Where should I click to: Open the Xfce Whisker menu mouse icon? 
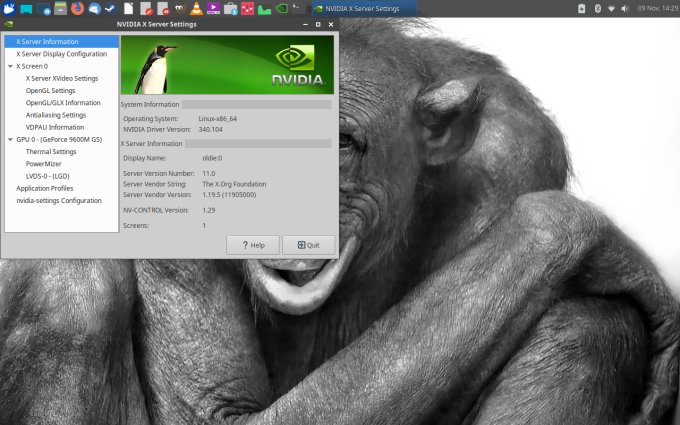[9, 8]
